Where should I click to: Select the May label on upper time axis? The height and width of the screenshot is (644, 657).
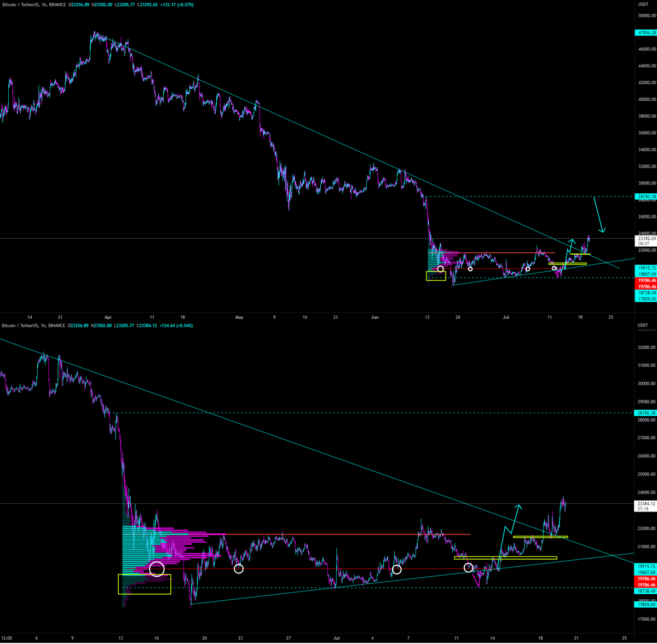pos(239,317)
